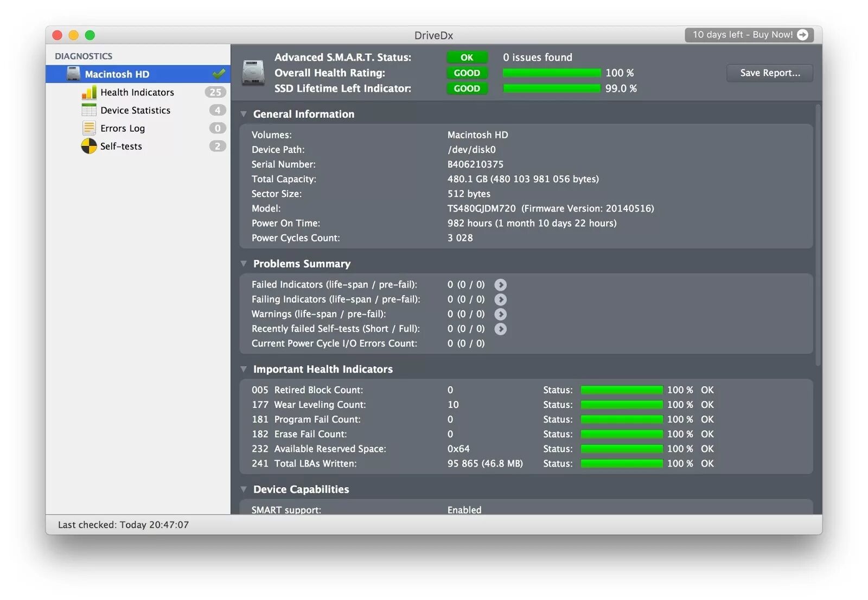This screenshot has width=868, height=600.
Task: Open details arrow for Warnings row
Action: click(501, 314)
